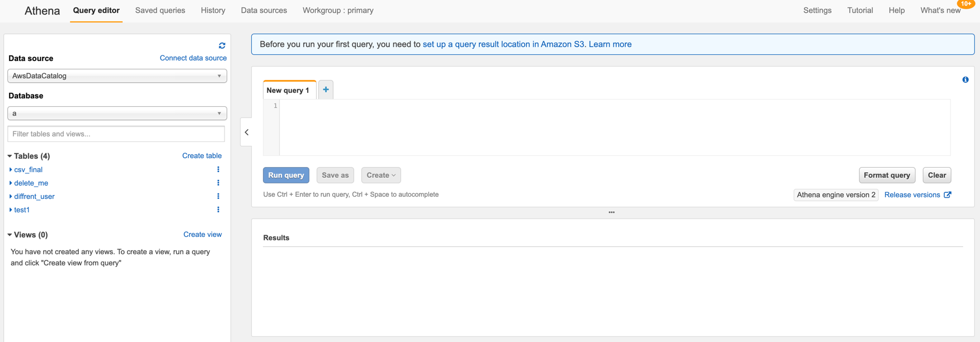This screenshot has width=980, height=342.
Task: Expand the csv_final table columns
Action: coord(11,169)
